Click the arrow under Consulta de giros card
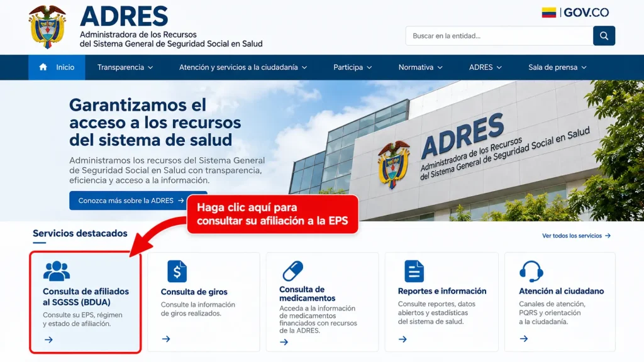 tap(166, 339)
